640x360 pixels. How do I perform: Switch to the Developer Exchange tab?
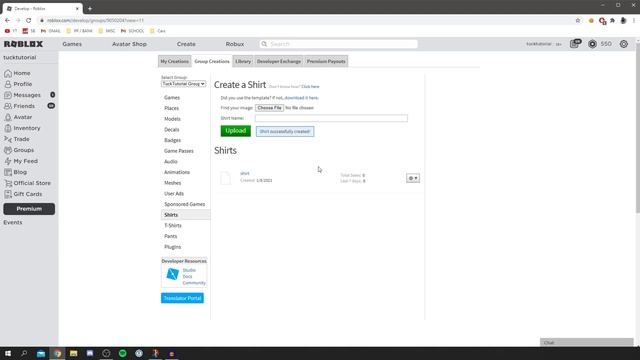click(x=279, y=61)
